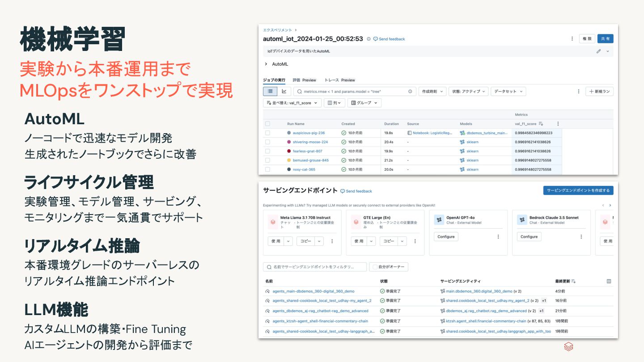644x362 pixels.
Task: Show the previous model cards with left arrow
Action: click(x=603, y=205)
